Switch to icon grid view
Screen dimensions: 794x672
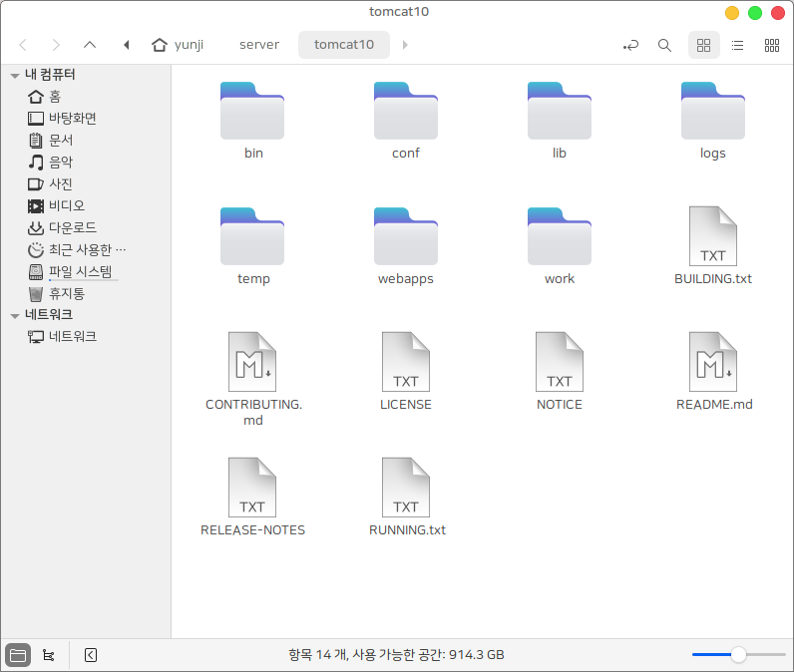(x=703, y=45)
